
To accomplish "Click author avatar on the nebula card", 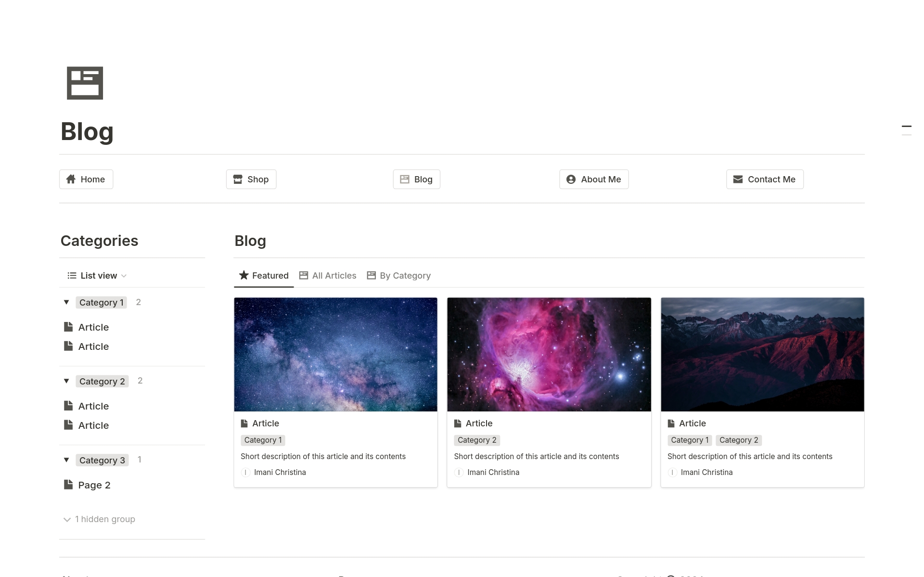I will tap(459, 473).
